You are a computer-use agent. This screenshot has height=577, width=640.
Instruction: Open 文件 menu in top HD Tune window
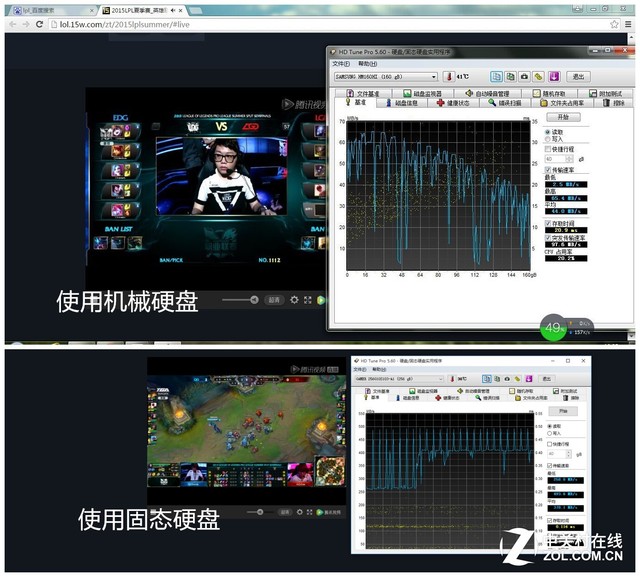click(341, 64)
